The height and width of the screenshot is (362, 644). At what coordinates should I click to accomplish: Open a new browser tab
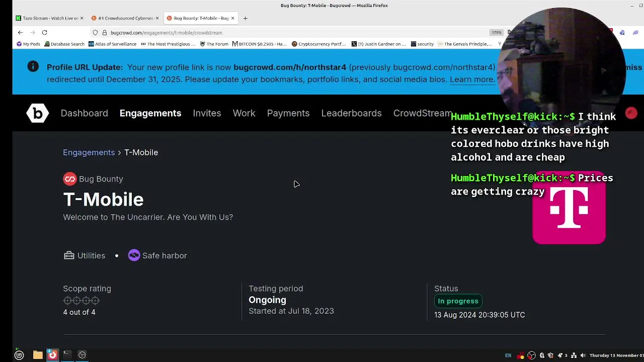[245, 18]
